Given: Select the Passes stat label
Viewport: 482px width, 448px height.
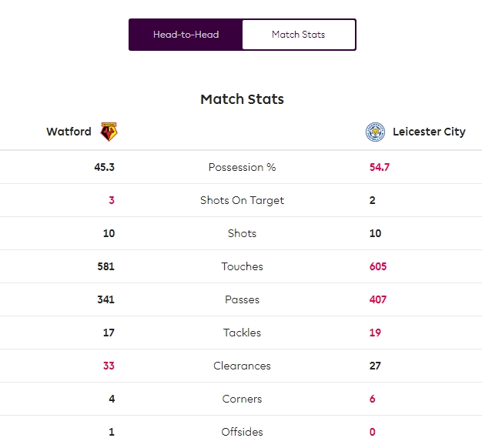Looking at the screenshot, I should pyautogui.click(x=242, y=299).
